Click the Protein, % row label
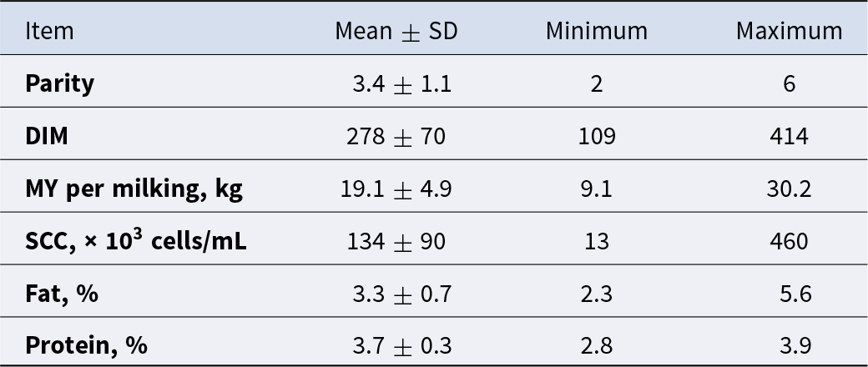Viewport: 868px width, 367px height. [x=86, y=346]
